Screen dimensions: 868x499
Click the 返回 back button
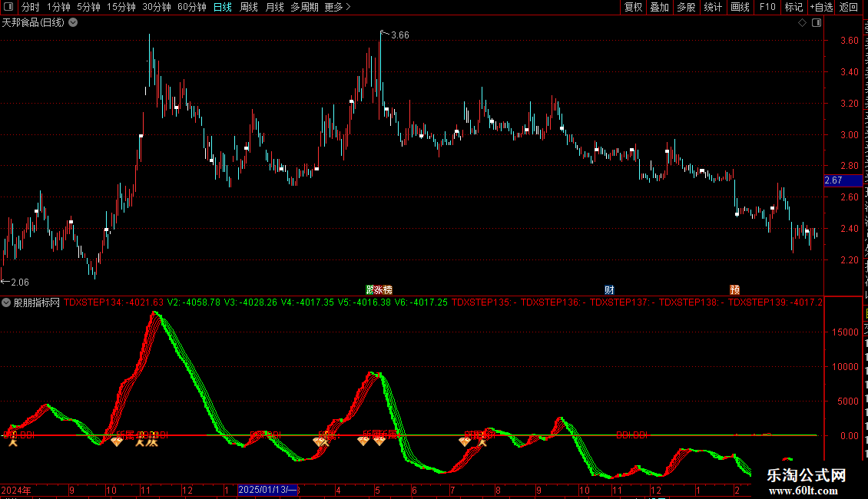tap(848, 7)
